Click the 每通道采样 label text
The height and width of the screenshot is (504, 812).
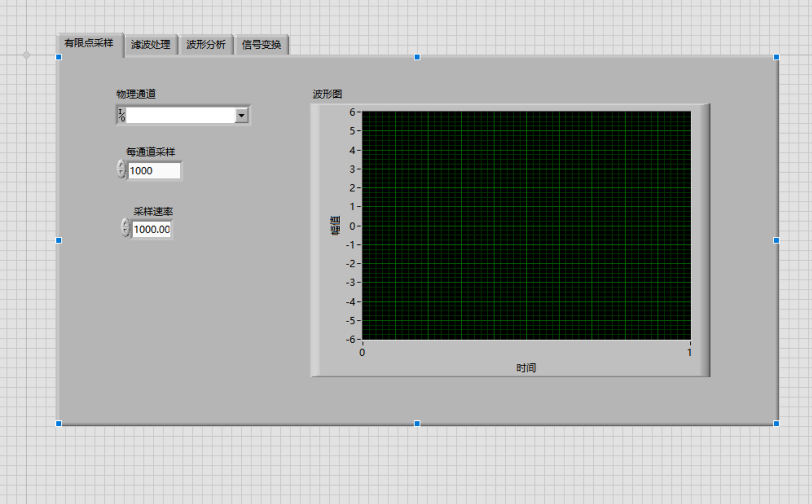pos(151,152)
